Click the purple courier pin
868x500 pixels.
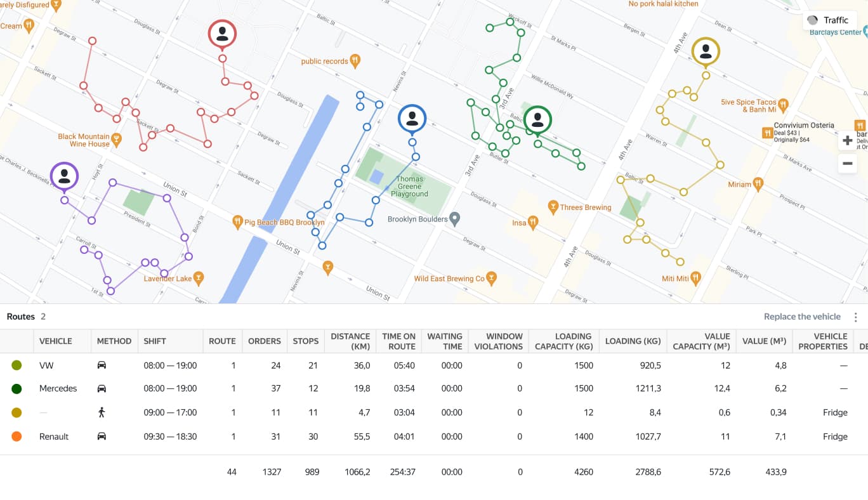coord(64,176)
